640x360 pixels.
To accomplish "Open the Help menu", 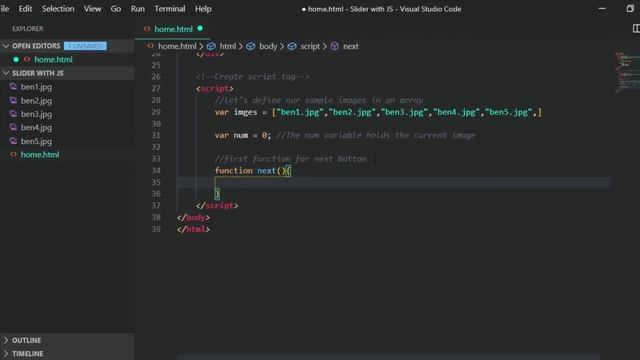I will [x=203, y=9].
